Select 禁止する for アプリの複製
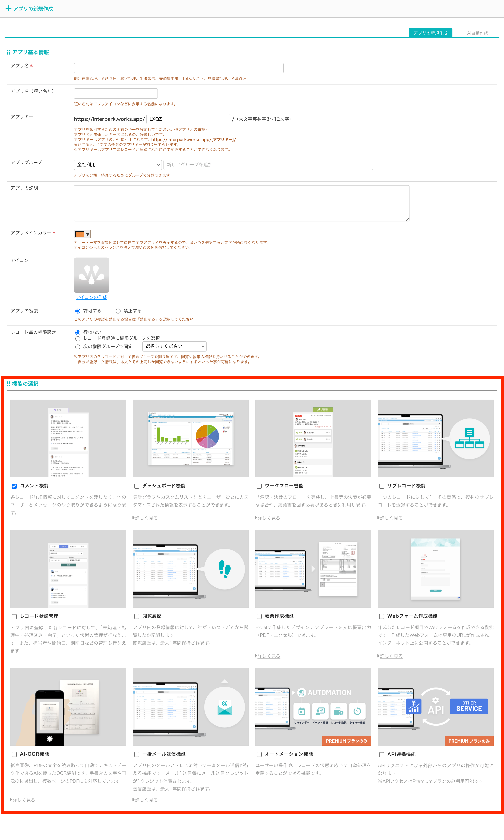This screenshot has width=504, height=840. pyautogui.click(x=118, y=311)
